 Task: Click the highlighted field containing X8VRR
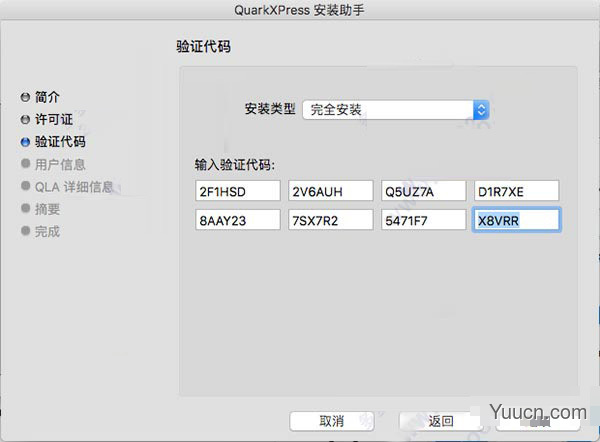[517, 220]
